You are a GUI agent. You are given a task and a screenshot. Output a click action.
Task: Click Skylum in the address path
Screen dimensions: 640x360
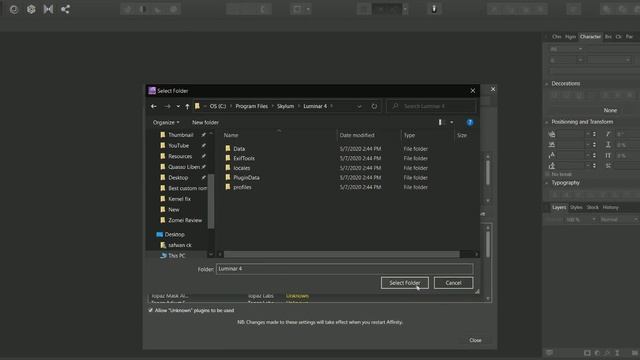285,106
